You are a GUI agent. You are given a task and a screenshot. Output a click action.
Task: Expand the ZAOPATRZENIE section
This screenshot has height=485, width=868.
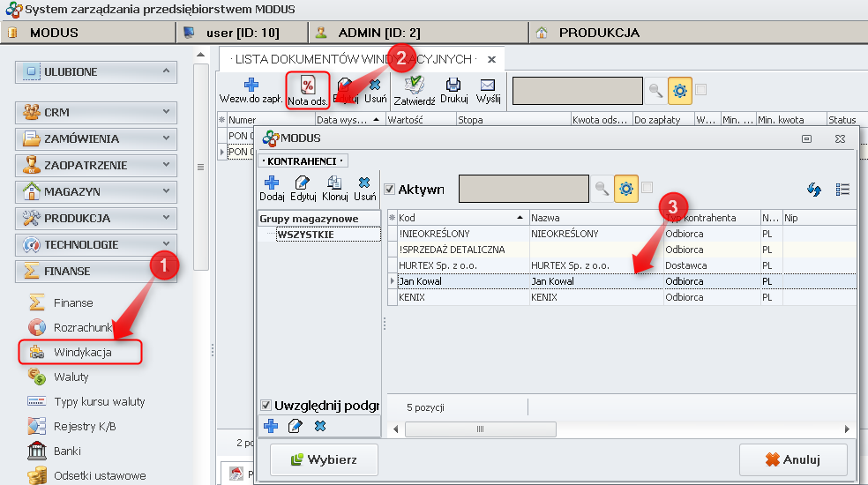(x=166, y=165)
